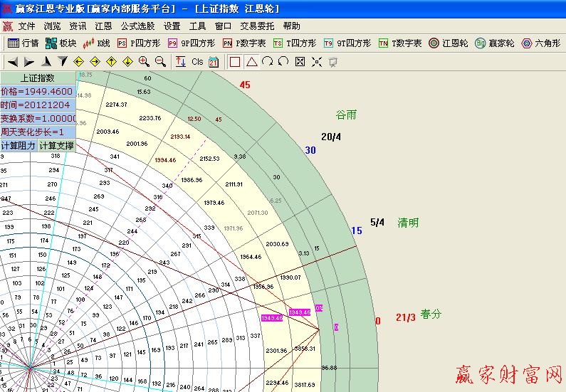Open the 公式选股 menu

(137, 26)
